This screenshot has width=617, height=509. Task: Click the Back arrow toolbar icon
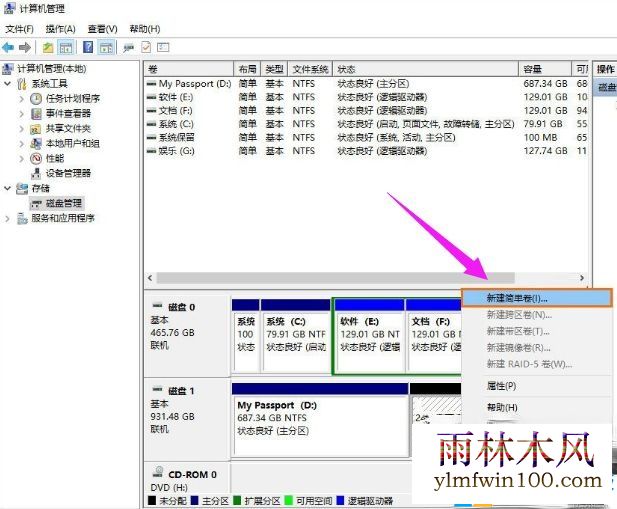[8, 48]
